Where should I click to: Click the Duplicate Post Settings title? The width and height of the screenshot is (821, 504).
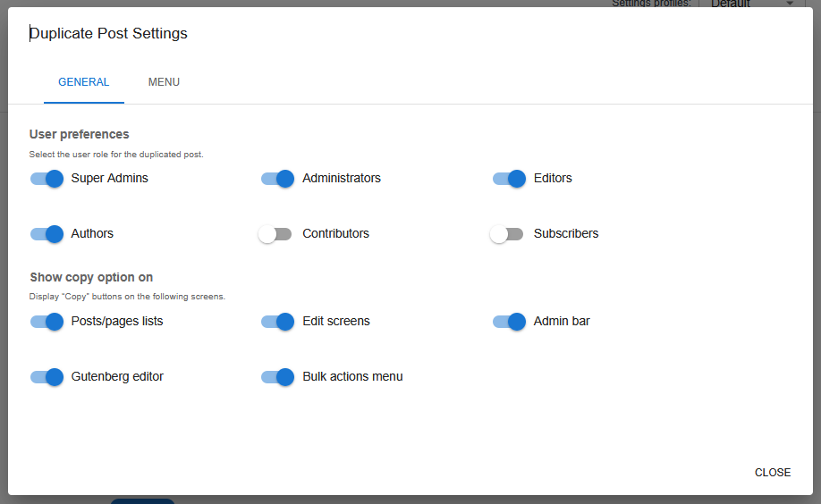click(x=108, y=34)
